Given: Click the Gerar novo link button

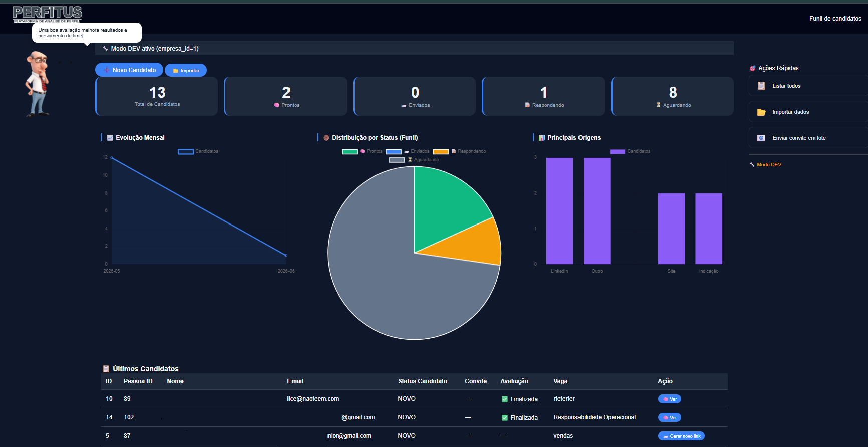Looking at the screenshot, I should 681,436.
